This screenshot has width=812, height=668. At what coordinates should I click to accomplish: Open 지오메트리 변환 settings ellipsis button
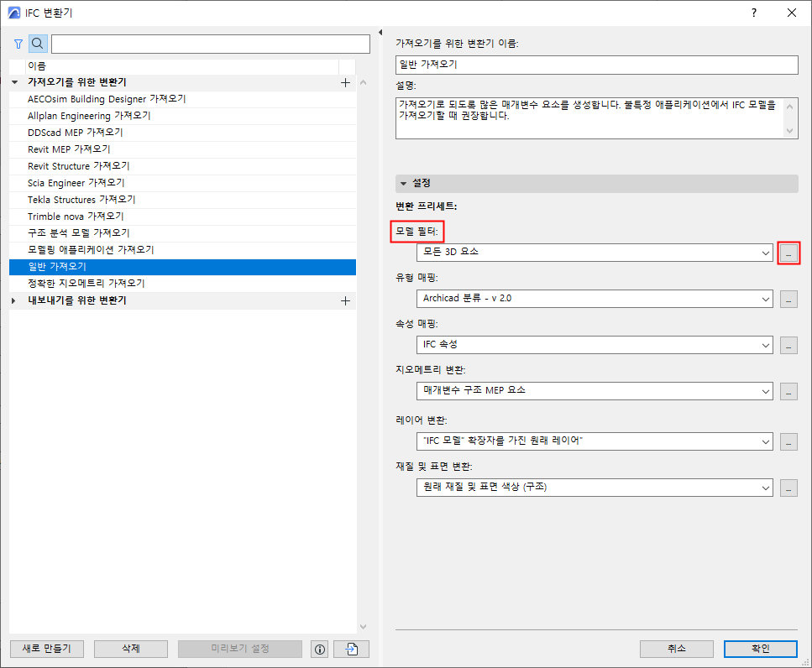(x=788, y=391)
